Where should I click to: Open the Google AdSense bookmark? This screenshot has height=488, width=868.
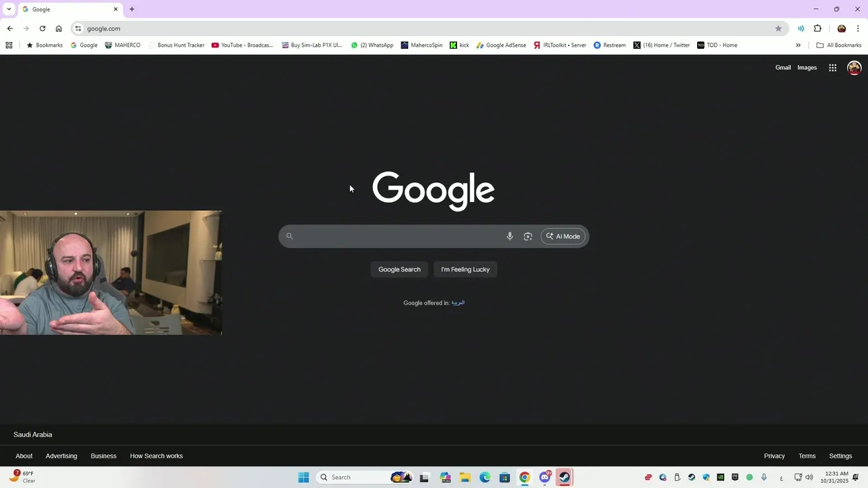(501, 45)
